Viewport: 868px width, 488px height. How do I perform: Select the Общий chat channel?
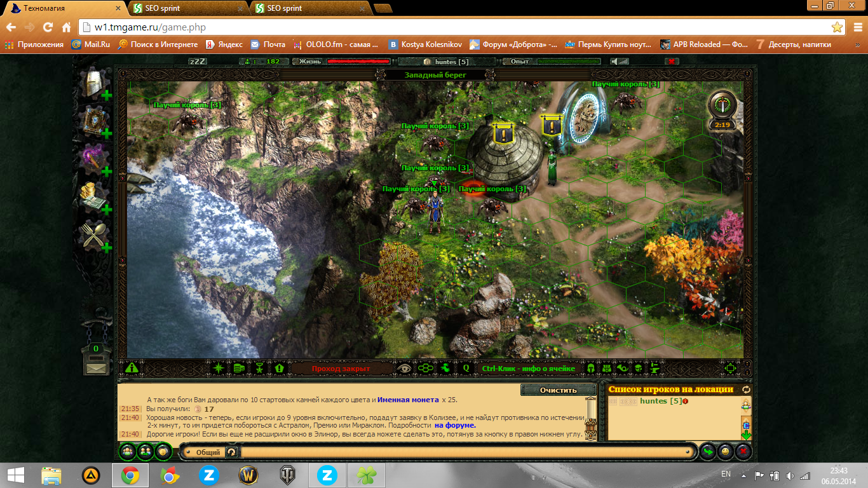tap(208, 452)
